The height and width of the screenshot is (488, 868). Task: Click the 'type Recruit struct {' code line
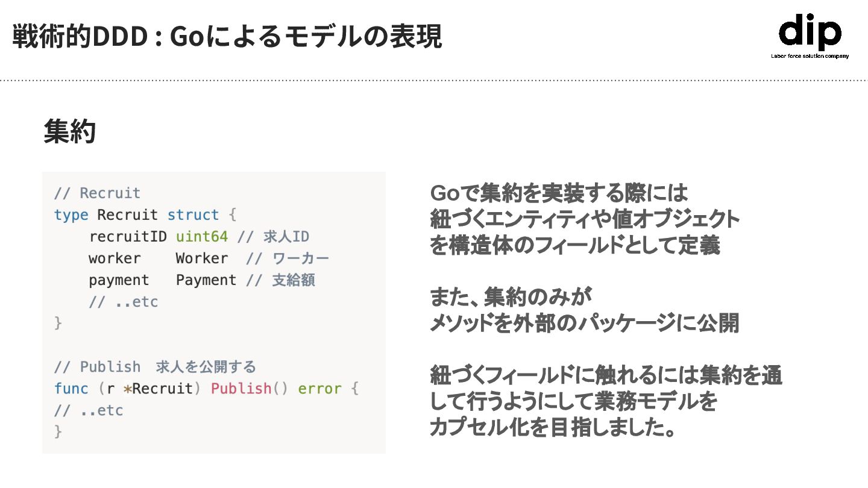(x=145, y=215)
